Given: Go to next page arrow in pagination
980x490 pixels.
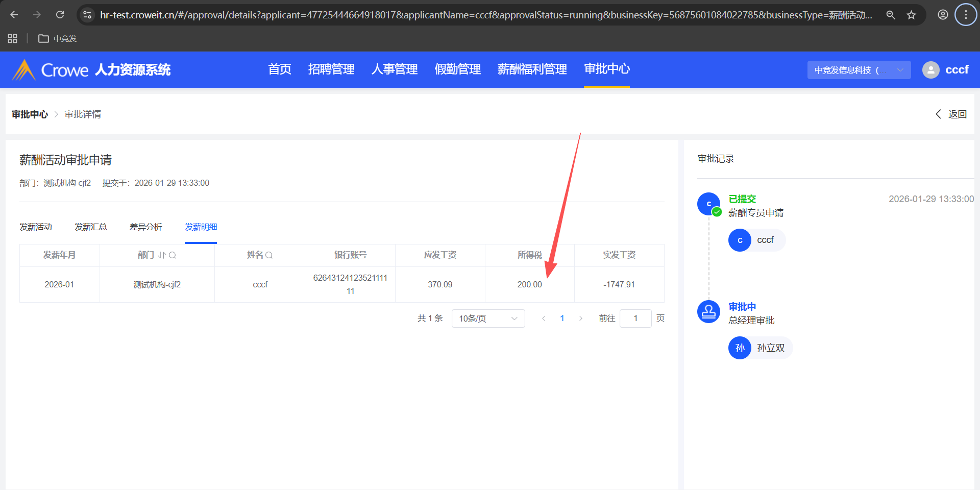Looking at the screenshot, I should click(x=580, y=318).
